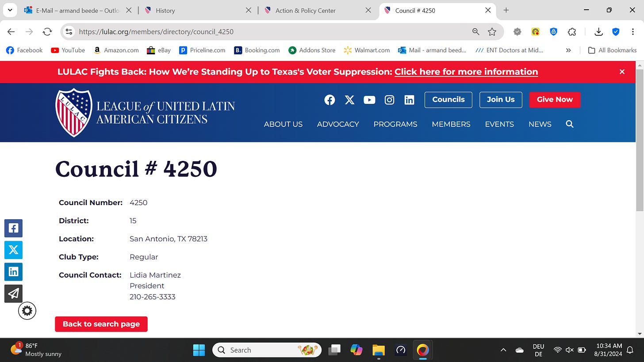
Task: Click Back to search page button
Action: (x=101, y=324)
